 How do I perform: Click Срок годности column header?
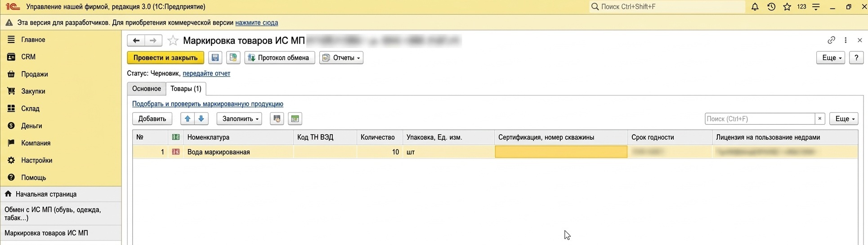tap(670, 137)
